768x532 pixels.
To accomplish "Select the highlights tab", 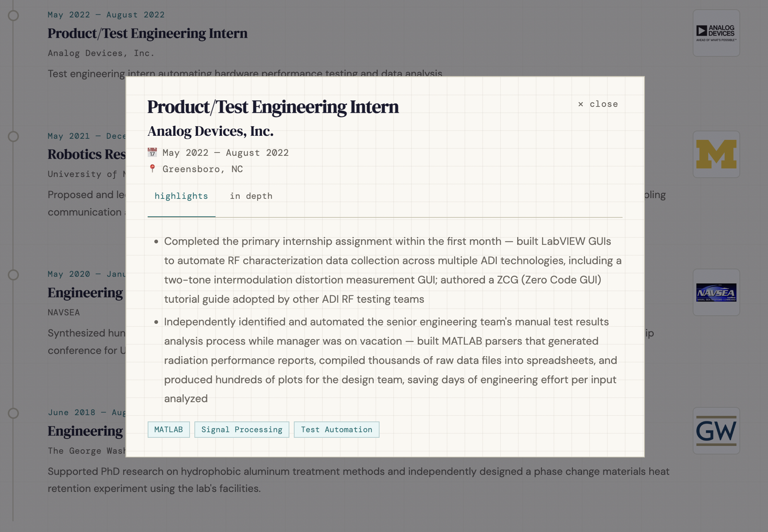I will [x=181, y=196].
